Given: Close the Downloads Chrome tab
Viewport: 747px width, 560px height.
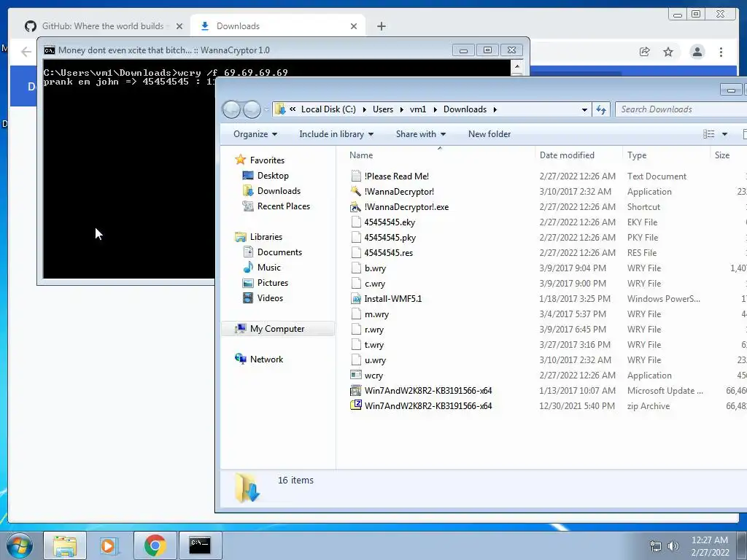Looking at the screenshot, I should [354, 26].
